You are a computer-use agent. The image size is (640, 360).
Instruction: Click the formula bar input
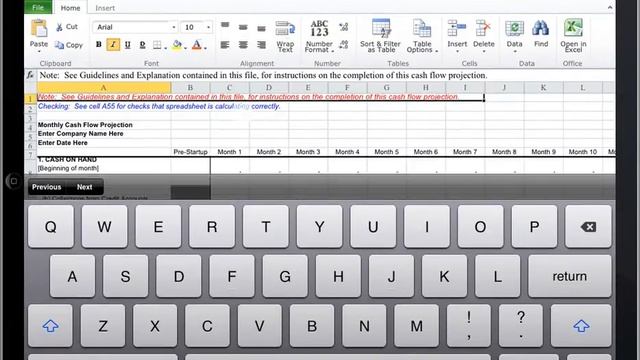click(x=326, y=75)
